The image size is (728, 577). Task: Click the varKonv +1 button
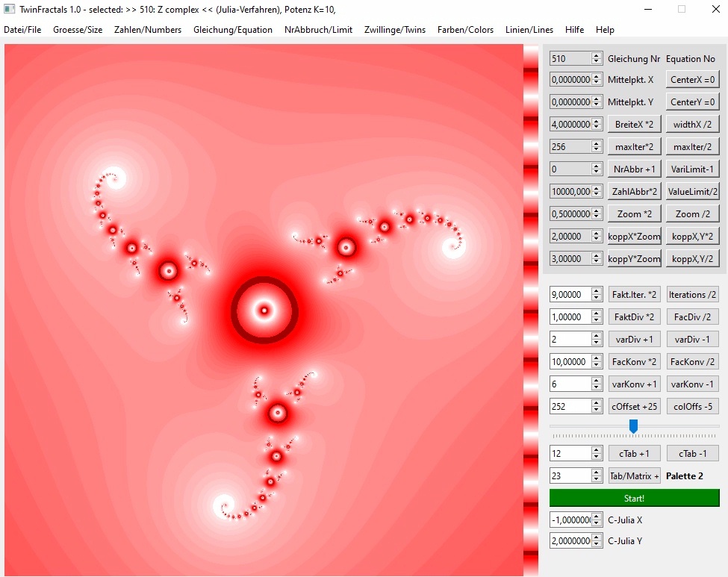634,384
